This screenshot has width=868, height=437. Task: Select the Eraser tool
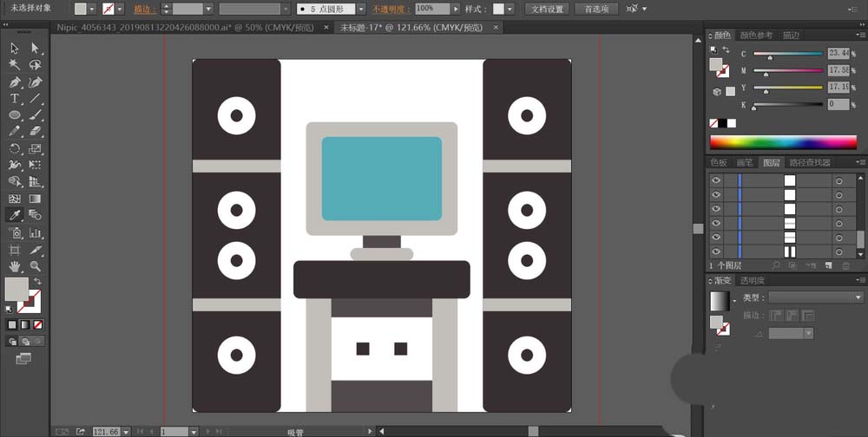pos(36,132)
